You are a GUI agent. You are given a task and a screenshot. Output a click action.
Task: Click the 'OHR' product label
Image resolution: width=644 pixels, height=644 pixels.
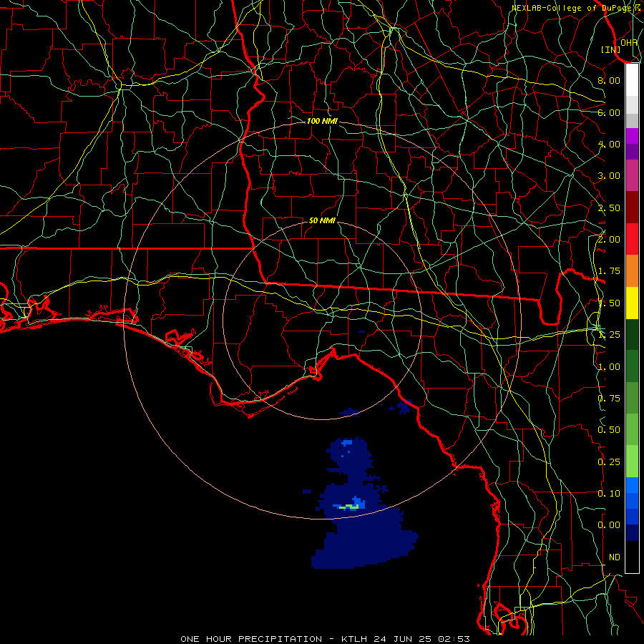pyautogui.click(x=629, y=42)
